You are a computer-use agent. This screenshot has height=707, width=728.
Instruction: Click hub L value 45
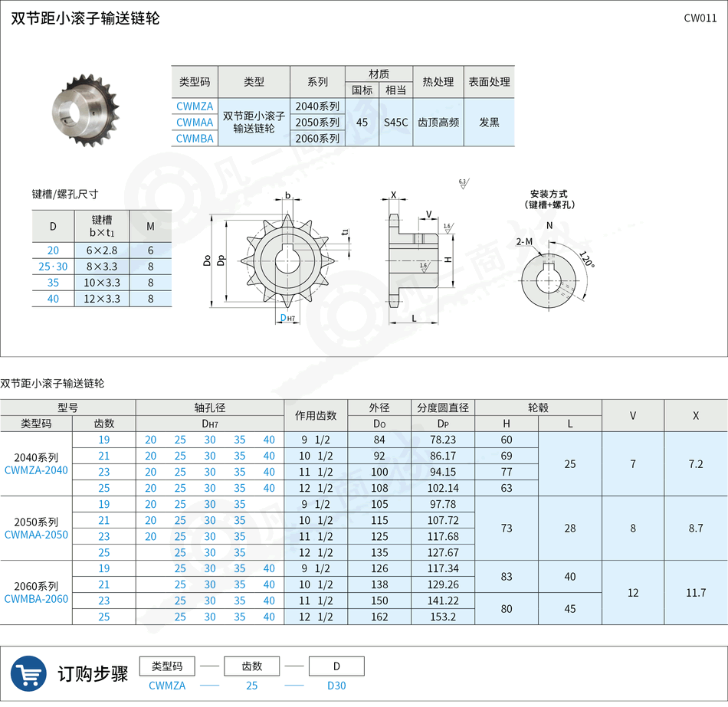point(570,609)
